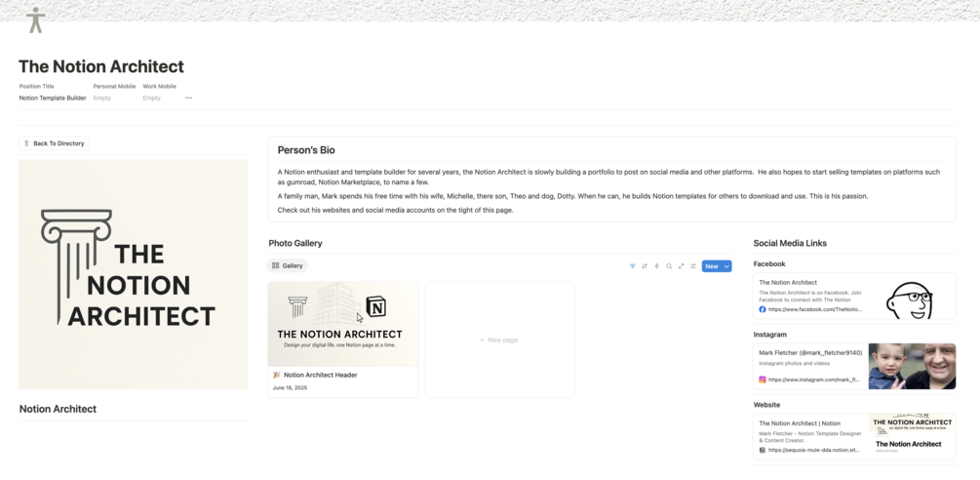Click the three-dots more properties button
Screen dimensions: 980x480
pos(188,99)
